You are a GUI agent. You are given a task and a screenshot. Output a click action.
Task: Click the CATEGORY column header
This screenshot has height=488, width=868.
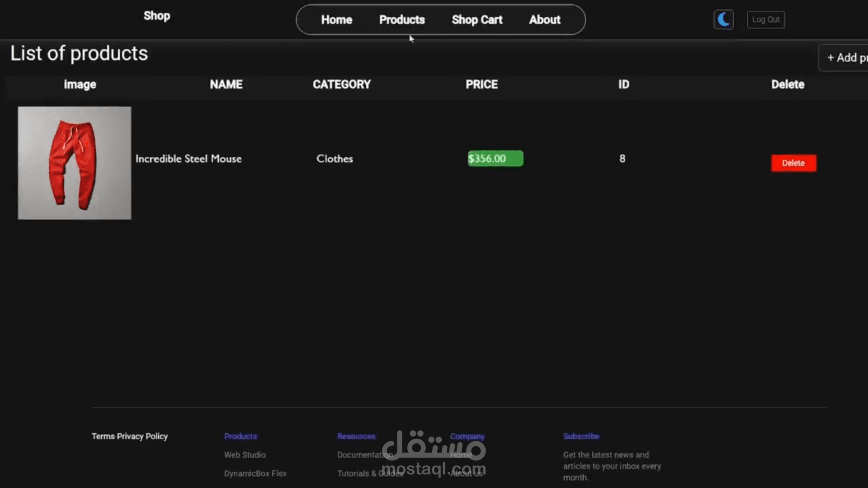pyautogui.click(x=341, y=84)
